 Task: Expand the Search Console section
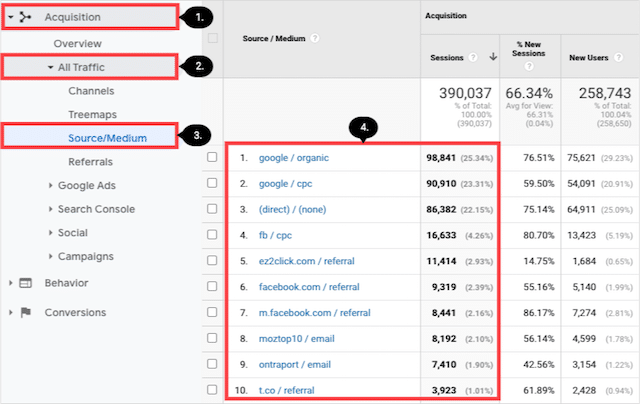coord(50,208)
